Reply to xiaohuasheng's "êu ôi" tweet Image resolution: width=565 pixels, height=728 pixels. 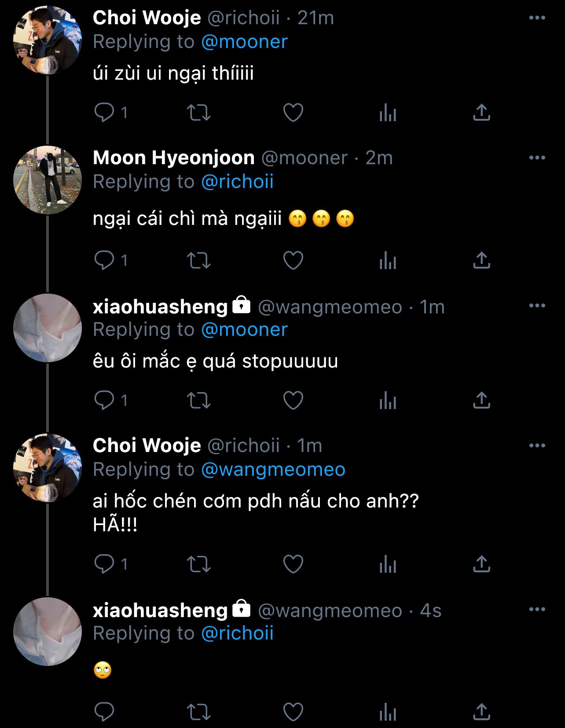(104, 400)
